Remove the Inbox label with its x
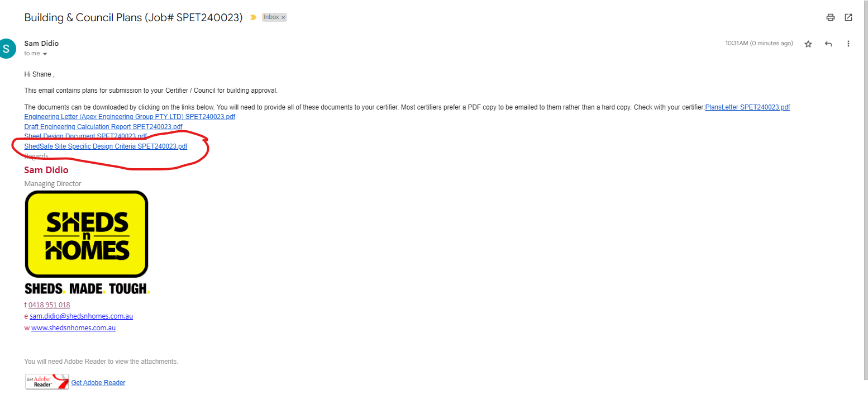868x394 pixels. click(283, 17)
